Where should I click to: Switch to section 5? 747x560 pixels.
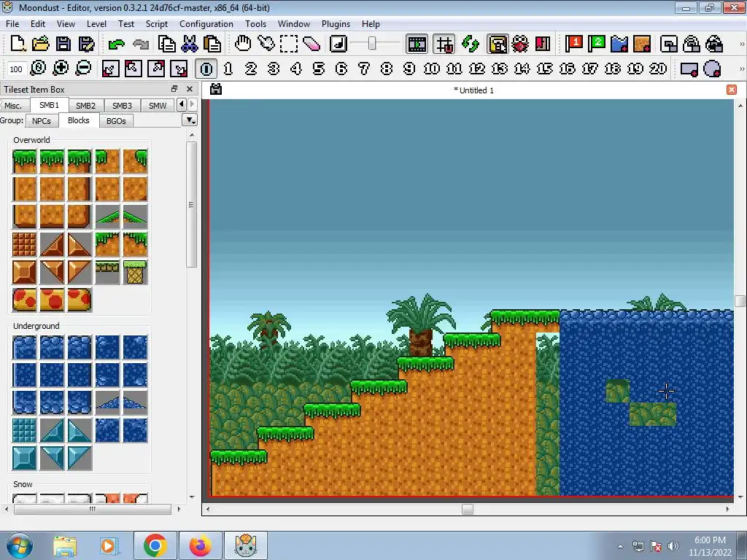pyautogui.click(x=319, y=69)
